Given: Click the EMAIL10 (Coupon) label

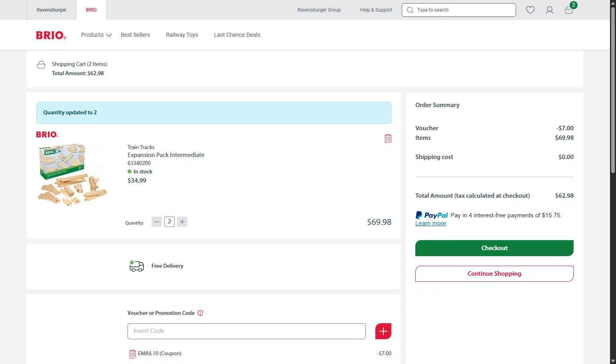Looking at the screenshot, I should coord(159,354).
